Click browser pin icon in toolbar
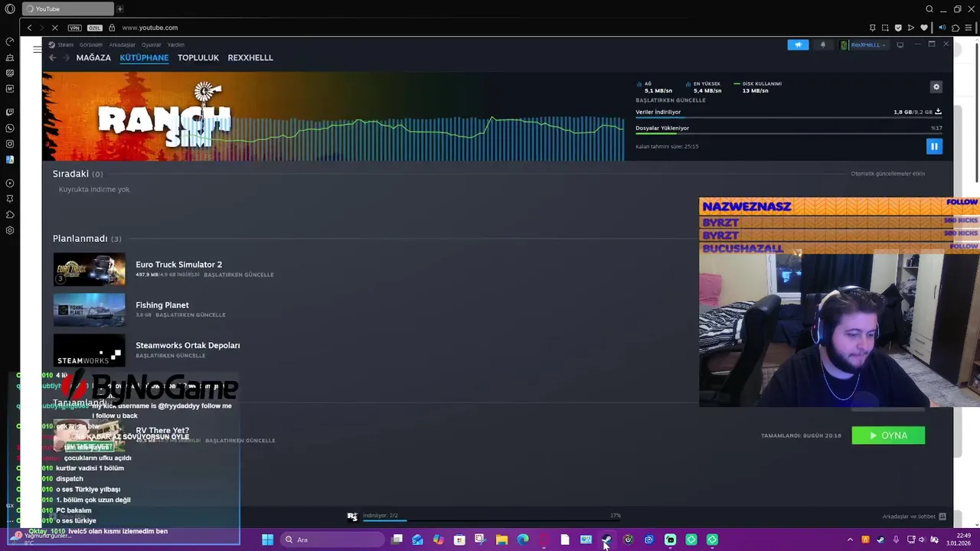The height and width of the screenshot is (551, 980). (x=873, y=28)
